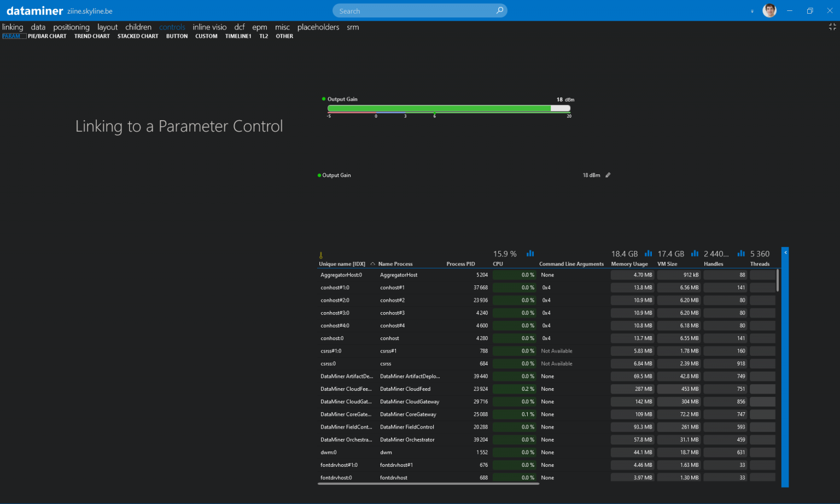Edit Output Gain value using the pencil icon
Screen dimensions: 840x504
(608, 175)
